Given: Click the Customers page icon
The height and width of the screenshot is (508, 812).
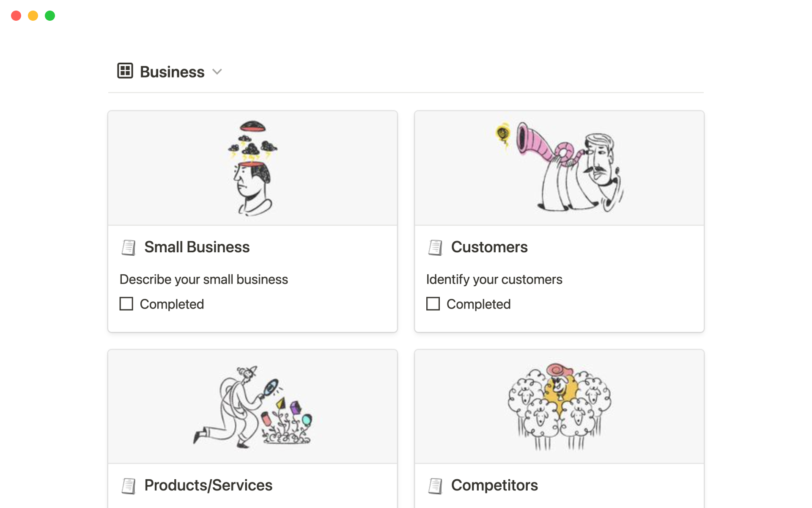Looking at the screenshot, I should 435,248.
